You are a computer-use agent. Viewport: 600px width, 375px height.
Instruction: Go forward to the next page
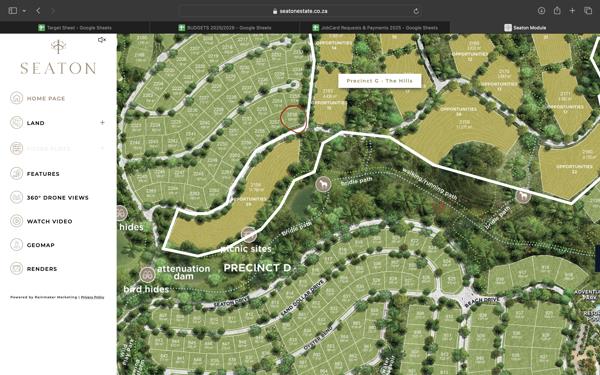click(52, 11)
